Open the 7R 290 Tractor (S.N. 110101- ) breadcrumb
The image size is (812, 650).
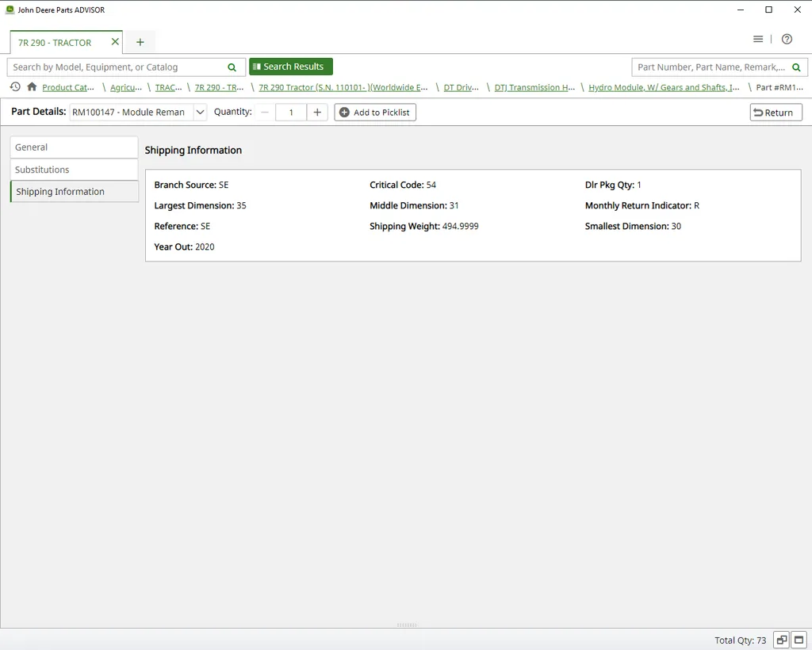tap(343, 87)
